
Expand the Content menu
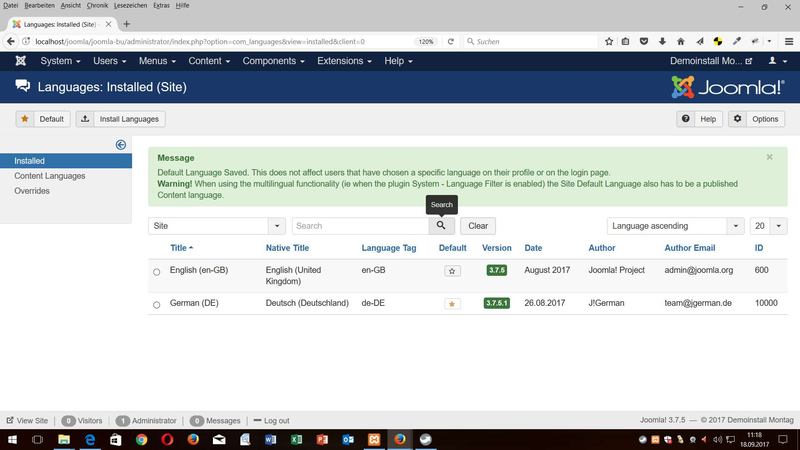(209, 61)
